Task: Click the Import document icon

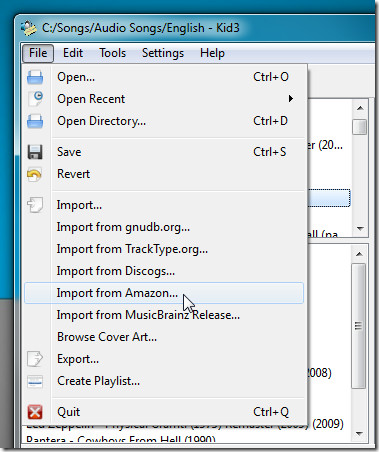Action: pyautogui.click(x=35, y=205)
